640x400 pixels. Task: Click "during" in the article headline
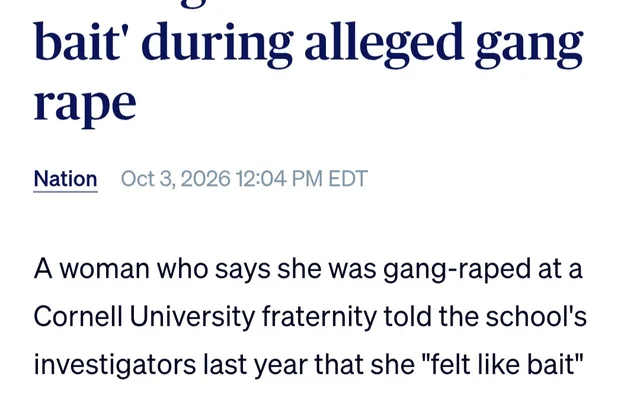(217, 43)
